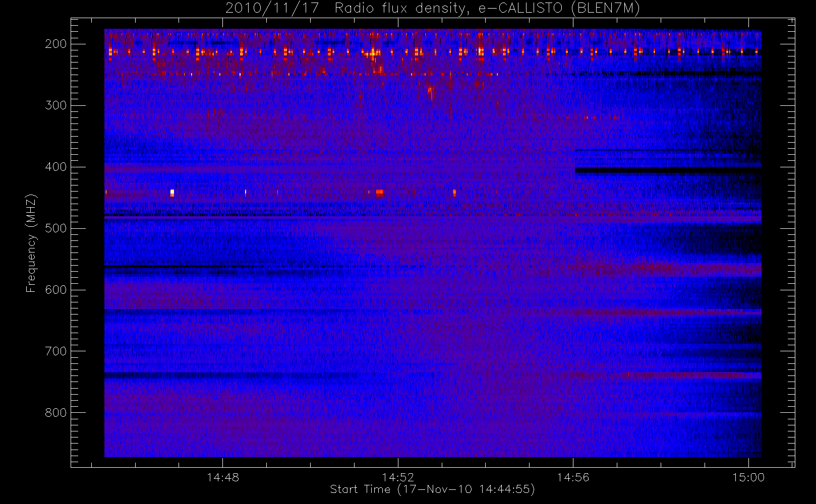This screenshot has height=504, width=816.
Task: Click the "Start Time (17-Nov-10 14:44:55)" label
Action: click(432, 489)
